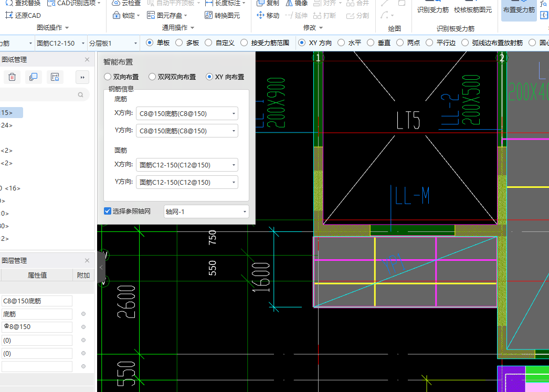Open the 面筋C12-150 component dropdown
The height and width of the screenshot is (392, 549).
click(x=60, y=43)
